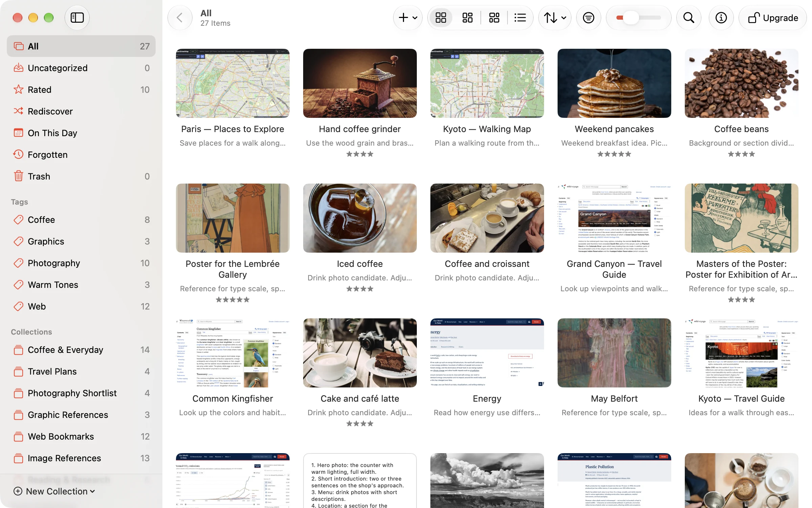
Task: Open Graphic References collection
Action: (x=81, y=415)
